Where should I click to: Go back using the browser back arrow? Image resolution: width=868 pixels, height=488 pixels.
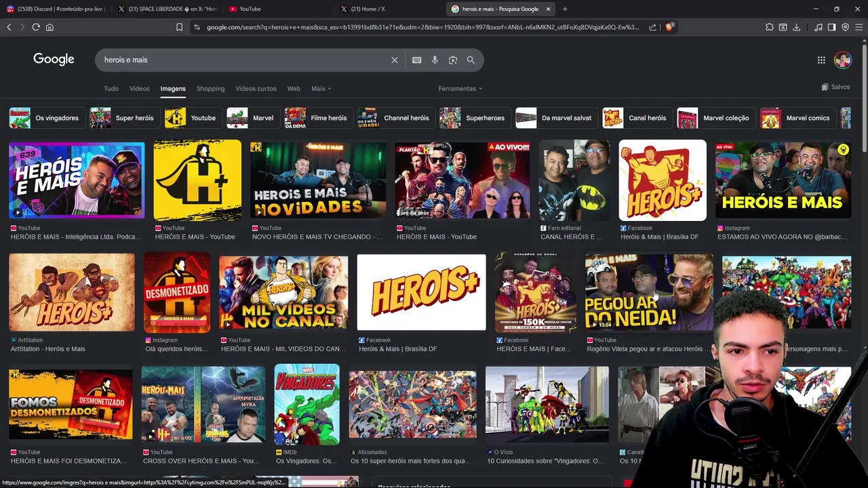[x=9, y=27]
